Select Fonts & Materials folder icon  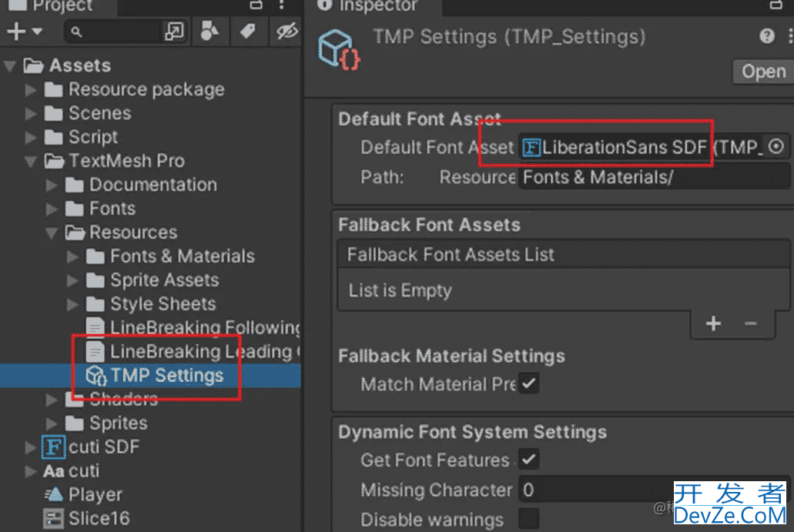click(95, 256)
